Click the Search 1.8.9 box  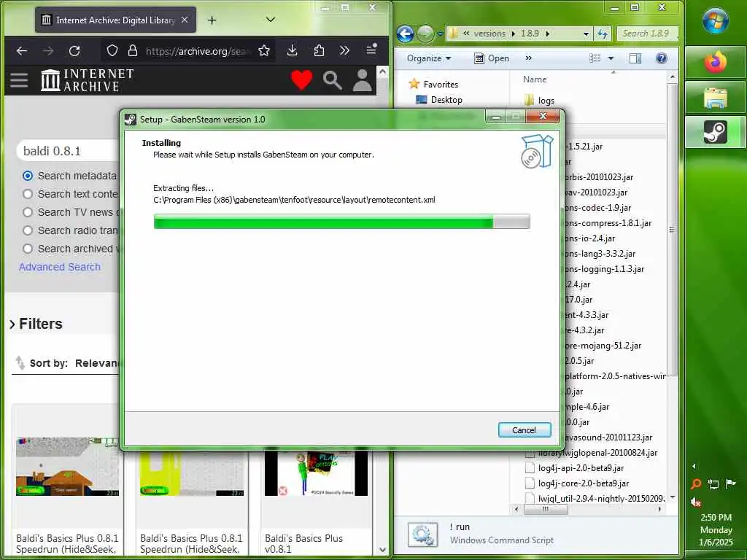(x=647, y=34)
